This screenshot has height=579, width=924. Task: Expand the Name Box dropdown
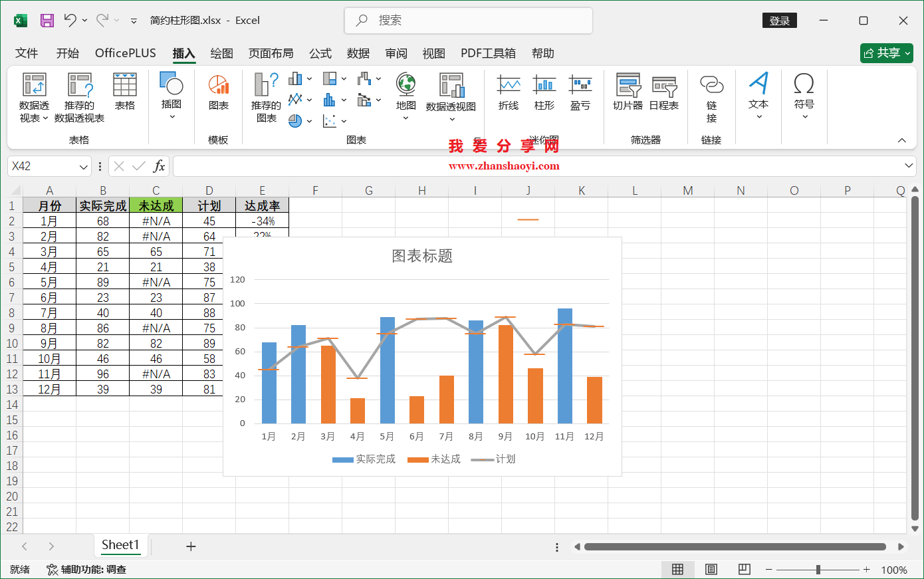coord(84,166)
